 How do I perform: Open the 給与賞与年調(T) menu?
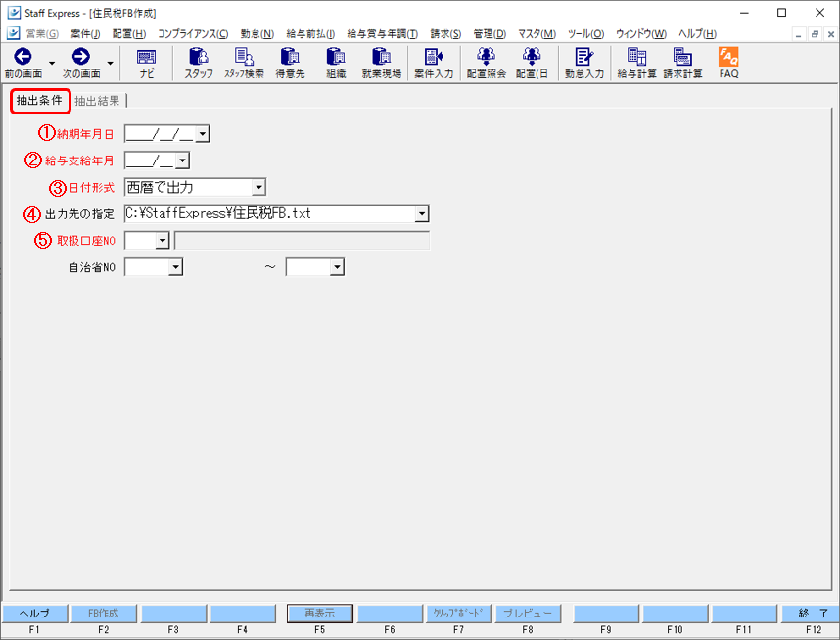point(382,34)
